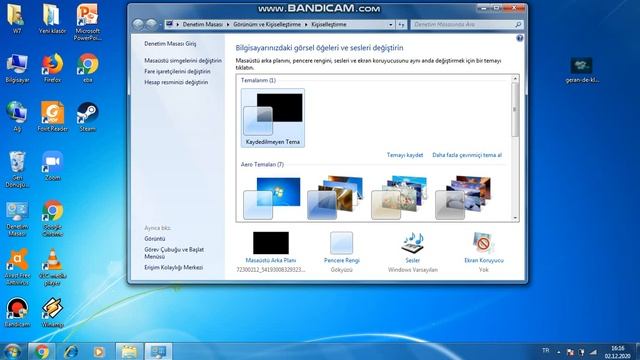Screen dimensions: 640x360
Task: Select the second Aero theme thumbnail
Action: [336, 198]
